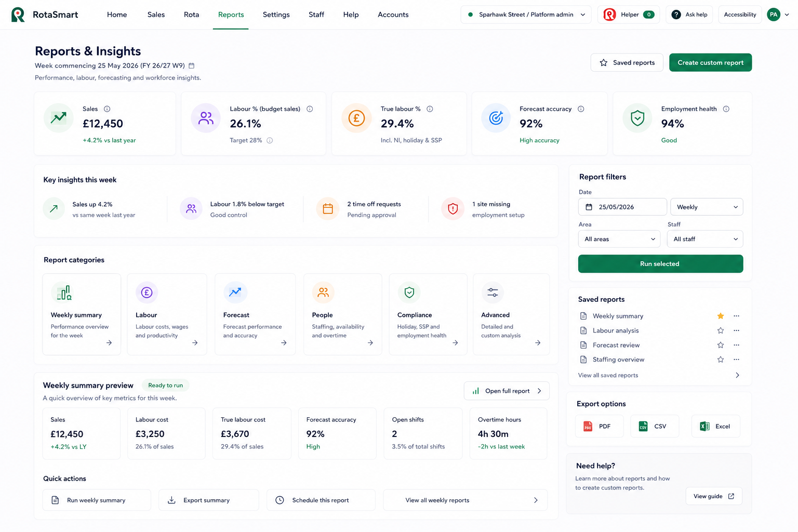Click the Run selected button

pos(660,264)
